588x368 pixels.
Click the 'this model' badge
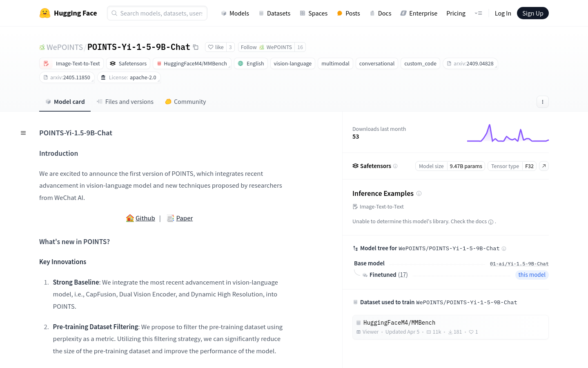point(532,275)
